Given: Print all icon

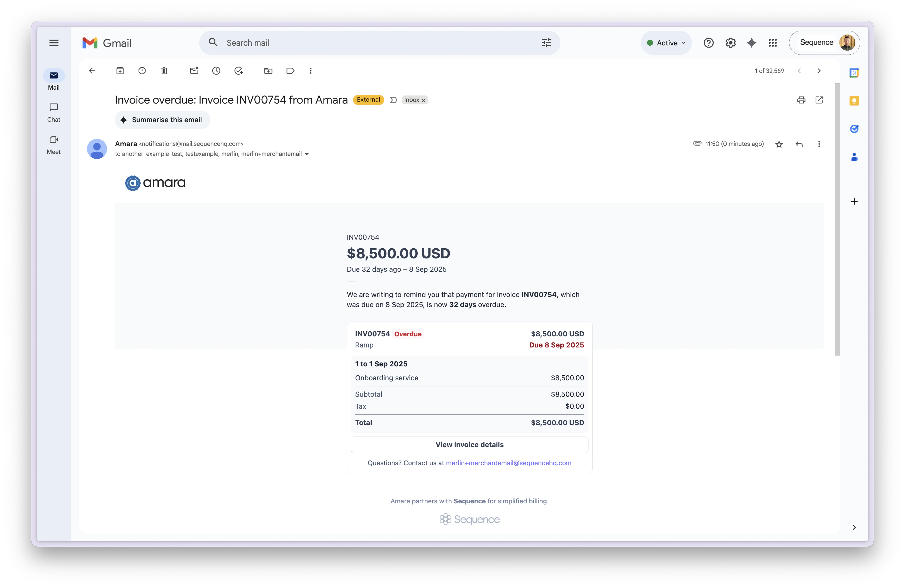Looking at the screenshot, I should [x=801, y=100].
